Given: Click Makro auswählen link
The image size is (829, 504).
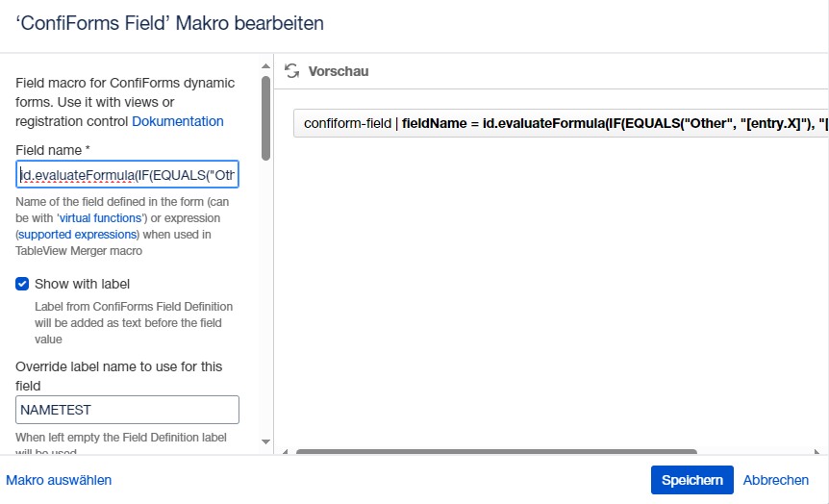Looking at the screenshot, I should (59, 480).
